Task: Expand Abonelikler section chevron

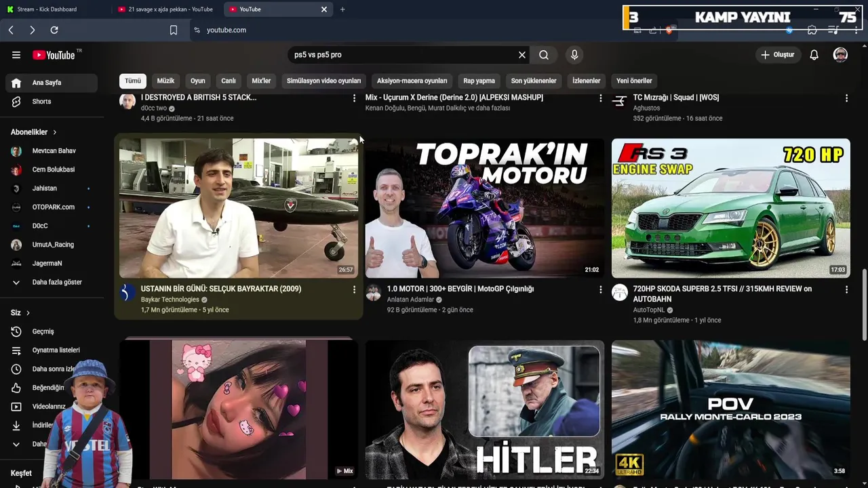Action: pyautogui.click(x=54, y=132)
